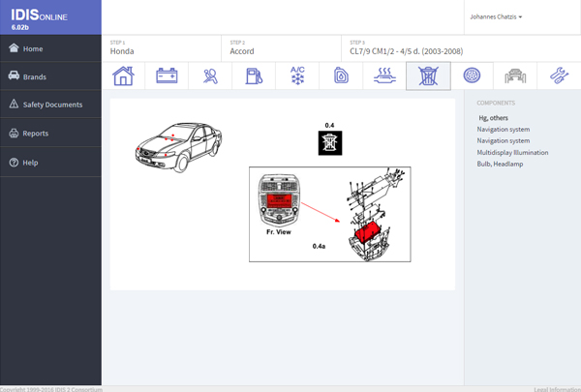
Task: Open the airbag pyrotechnics icon
Action: tap(210, 75)
